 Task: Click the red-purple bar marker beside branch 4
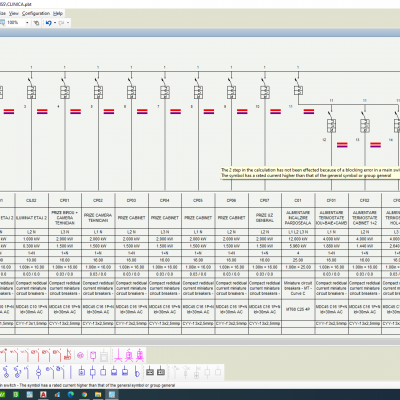click(x=75, y=111)
